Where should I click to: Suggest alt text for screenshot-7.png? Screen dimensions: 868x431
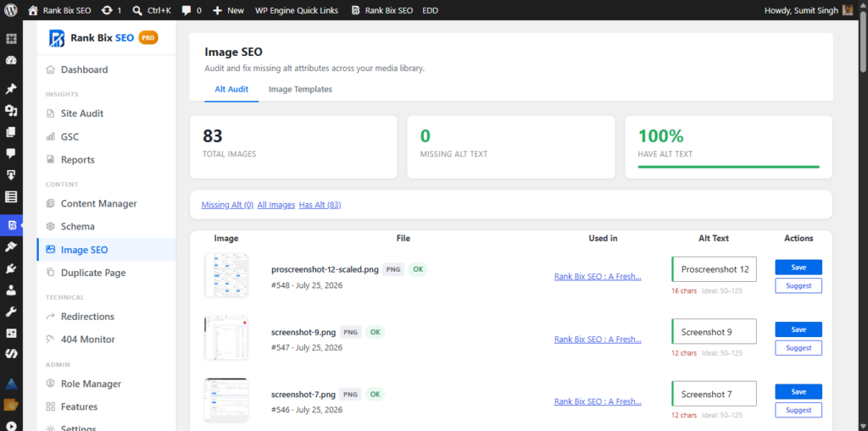point(798,410)
